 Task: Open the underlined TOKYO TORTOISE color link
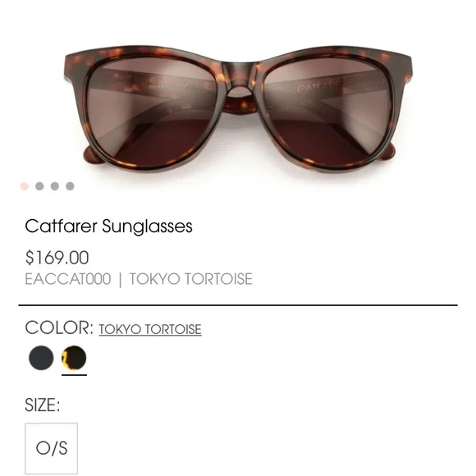(x=150, y=329)
